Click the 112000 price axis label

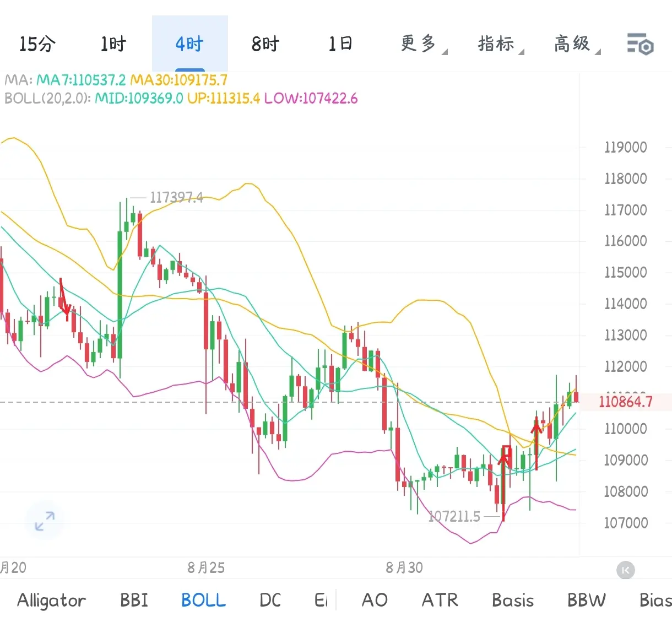click(x=626, y=366)
